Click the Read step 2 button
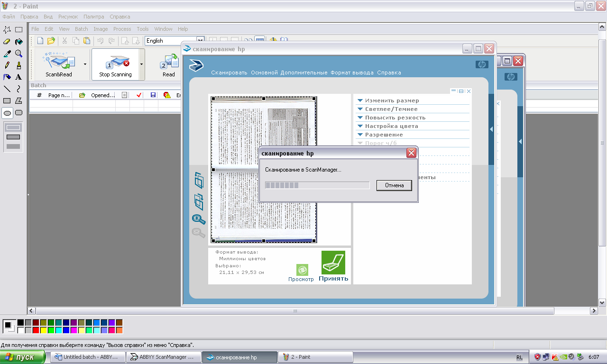Screen dimensions: 607x364 (169, 64)
